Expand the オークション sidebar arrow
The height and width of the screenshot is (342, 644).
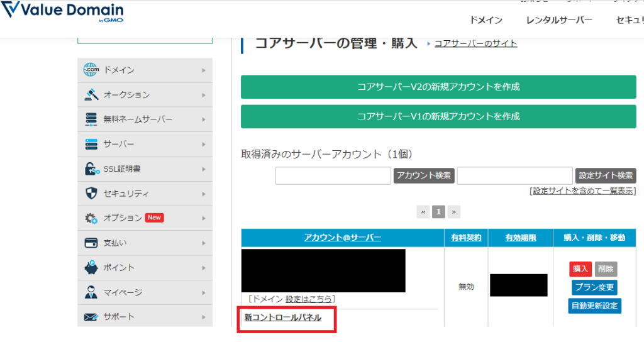coord(204,96)
